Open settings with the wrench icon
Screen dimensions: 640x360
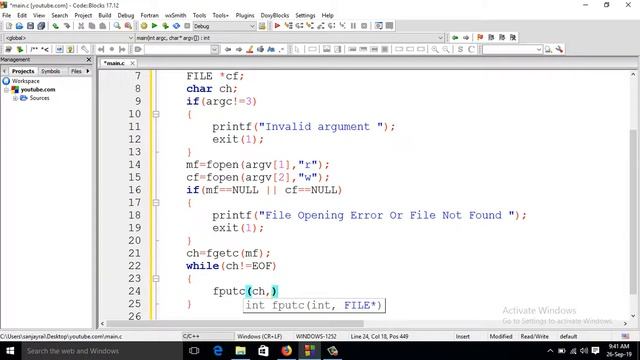pyautogui.click(x=559, y=49)
